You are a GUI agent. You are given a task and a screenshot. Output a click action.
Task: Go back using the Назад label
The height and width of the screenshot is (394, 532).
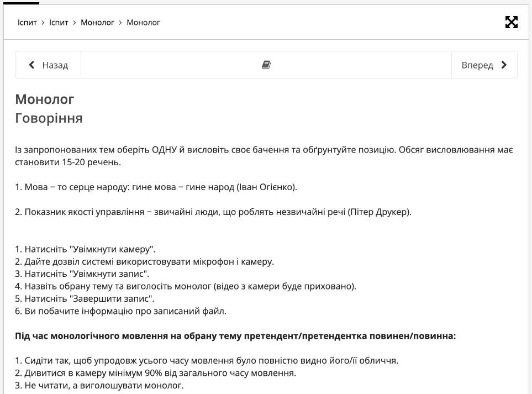click(55, 65)
